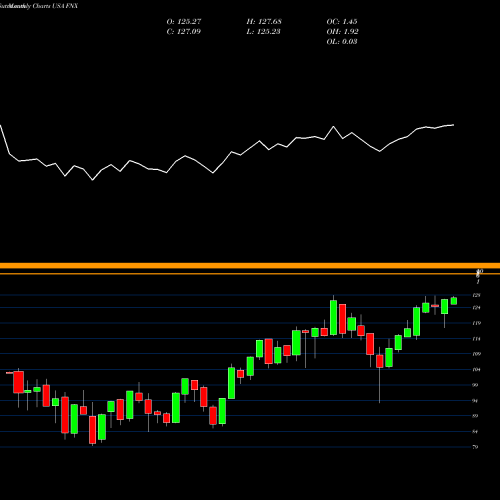This screenshot has width=500, height=500.
Task: Select the open value 'O: 125.27'
Action: point(184,22)
